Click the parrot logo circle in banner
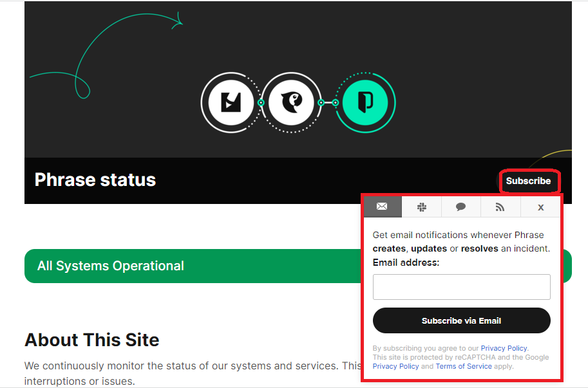 [291, 102]
